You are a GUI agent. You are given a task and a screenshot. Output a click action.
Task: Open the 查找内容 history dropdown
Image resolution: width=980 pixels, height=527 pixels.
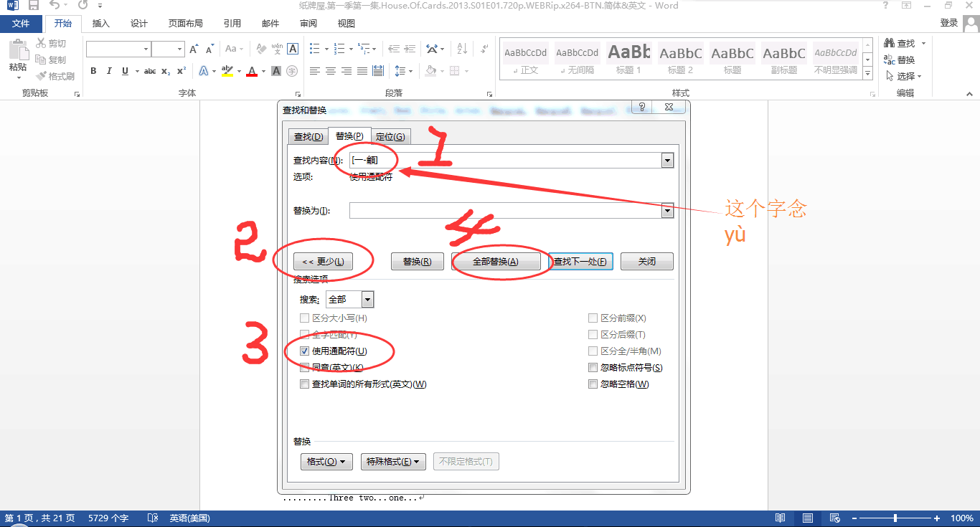(x=666, y=160)
